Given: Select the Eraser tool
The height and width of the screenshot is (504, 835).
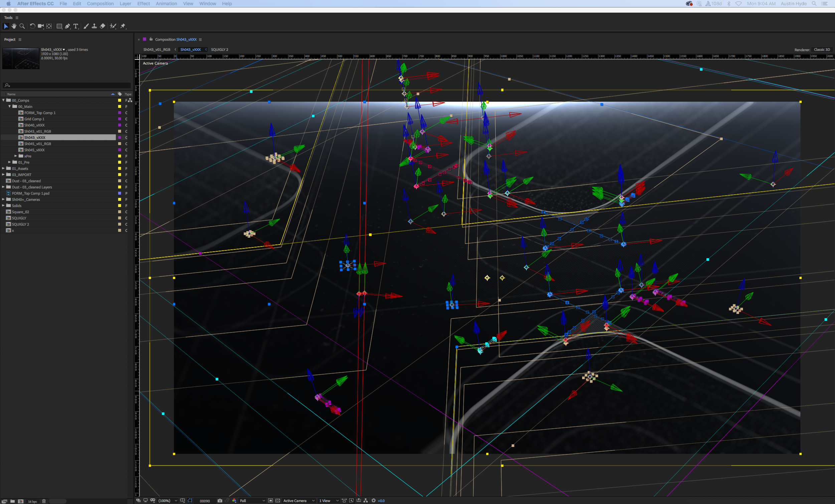Looking at the screenshot, I should 103,26.
